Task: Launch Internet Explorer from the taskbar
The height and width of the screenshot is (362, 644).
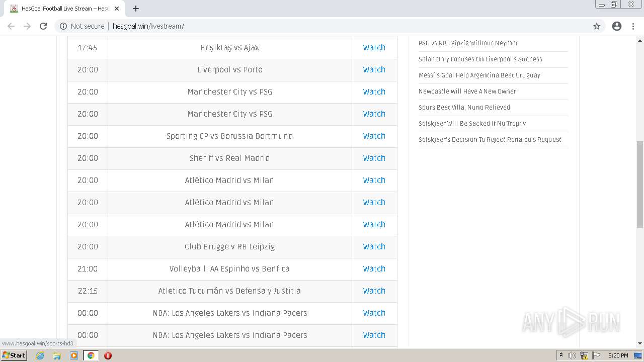Action: point(40,355)
